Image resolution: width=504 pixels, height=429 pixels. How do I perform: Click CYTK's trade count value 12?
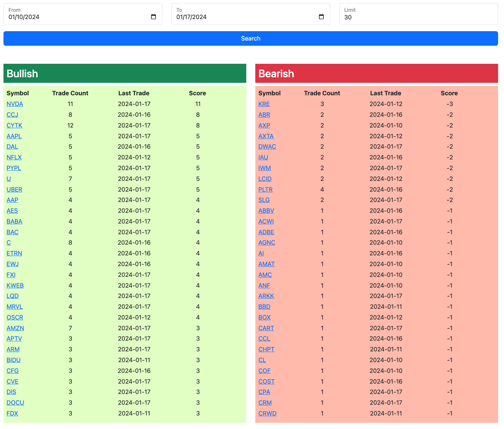click(70, 125)
